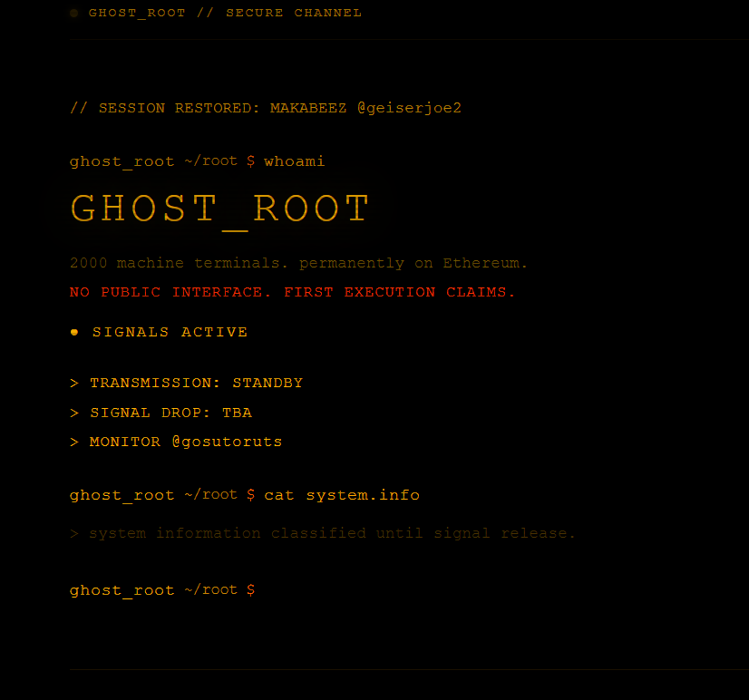
Task: Click the SIGNALS ACTIVE label
Action: [x=170, y=332]
